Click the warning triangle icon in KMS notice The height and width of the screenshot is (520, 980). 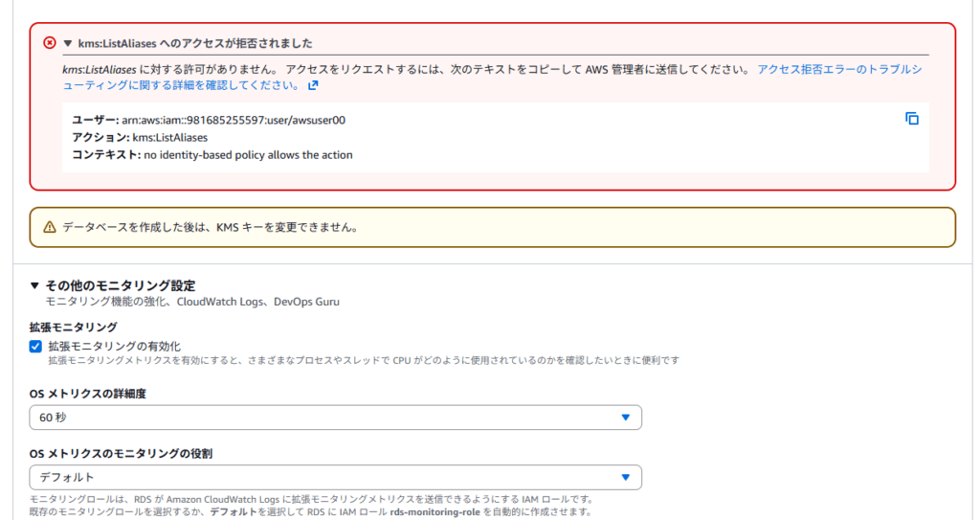(x=50, y=227)
